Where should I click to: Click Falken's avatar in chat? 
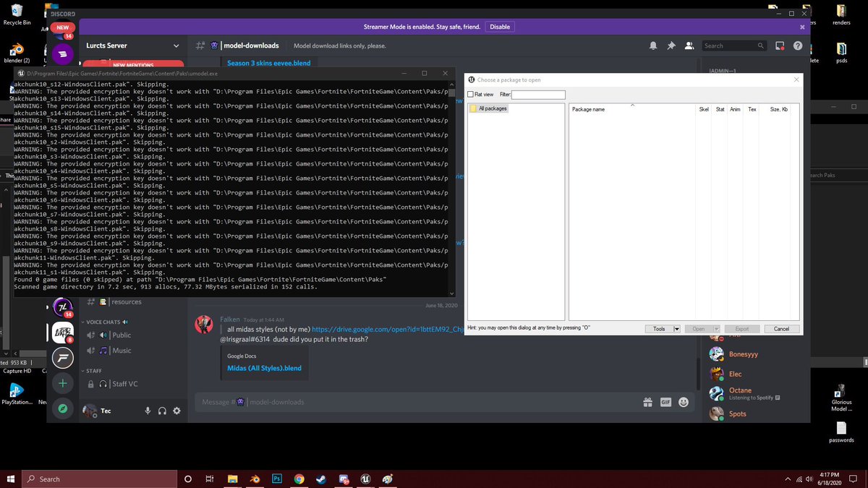[204, 325]
